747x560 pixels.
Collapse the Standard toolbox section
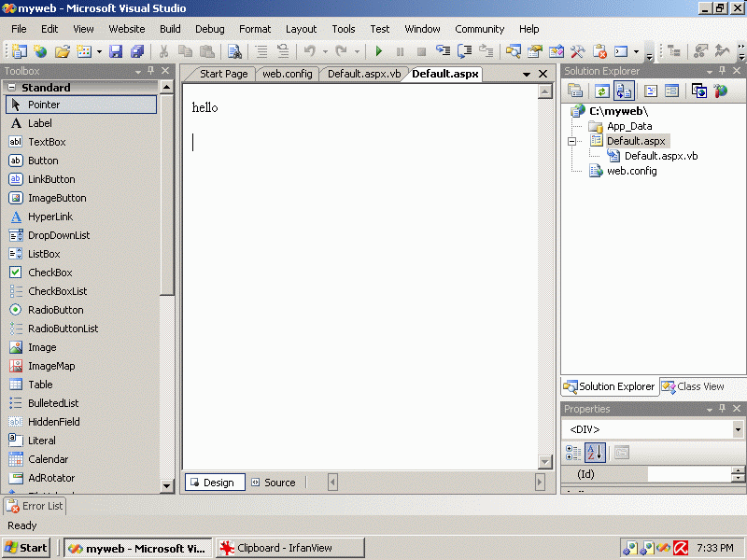click(x=10, y=88)
